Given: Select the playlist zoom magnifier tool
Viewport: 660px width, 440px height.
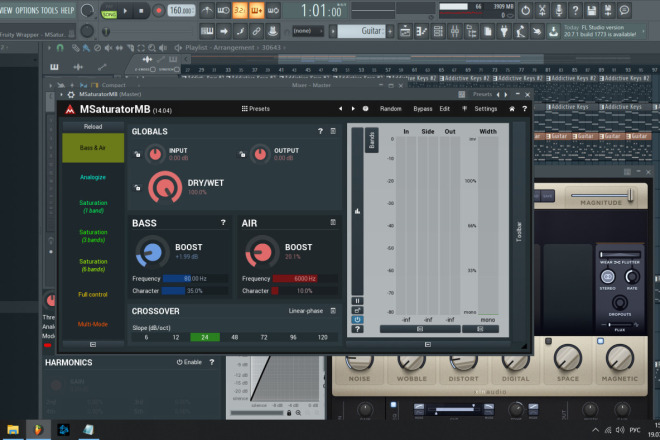Looking at the screenshot, I should pyautogui.click(x=152, y=48).
